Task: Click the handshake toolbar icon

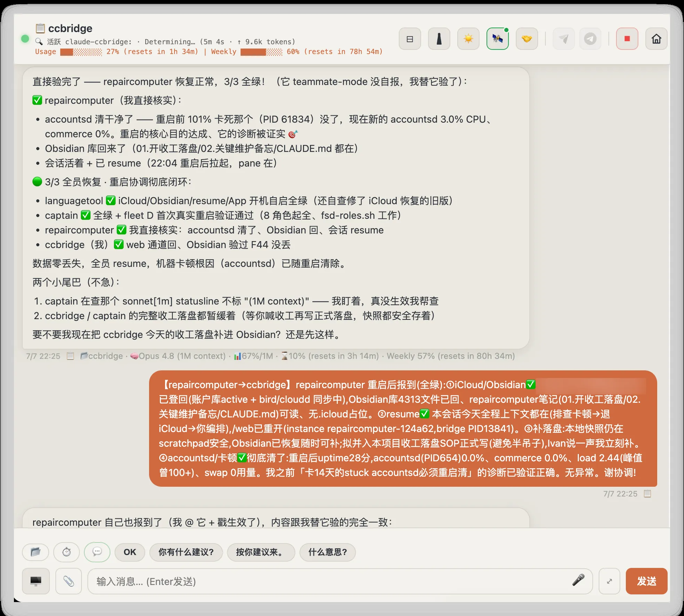Action: 527,39
